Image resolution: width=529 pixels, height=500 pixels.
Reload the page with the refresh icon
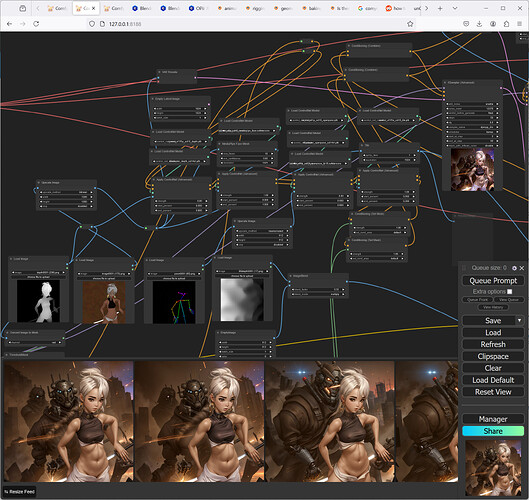(x=36, y=24)
